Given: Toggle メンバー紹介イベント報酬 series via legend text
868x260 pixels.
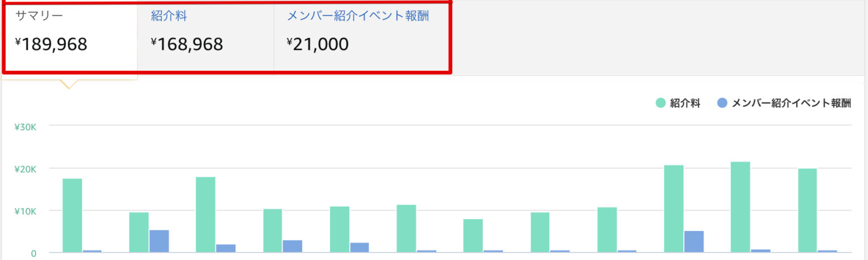Looking at the screenshot, I should click(x=791, y=103).
